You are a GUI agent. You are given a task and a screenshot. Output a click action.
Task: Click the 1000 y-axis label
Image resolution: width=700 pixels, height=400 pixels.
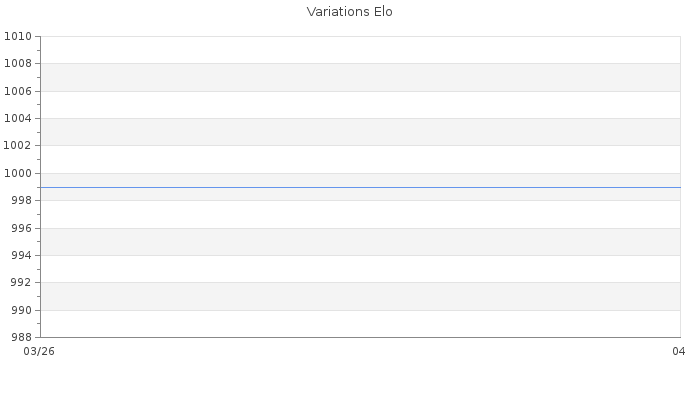(x=18, y=173)
